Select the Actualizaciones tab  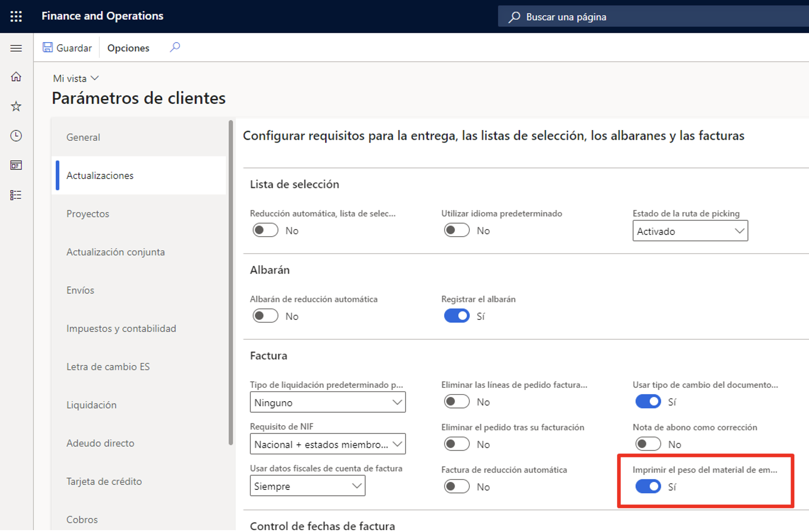pyautogui.click(x=139, y=175)
